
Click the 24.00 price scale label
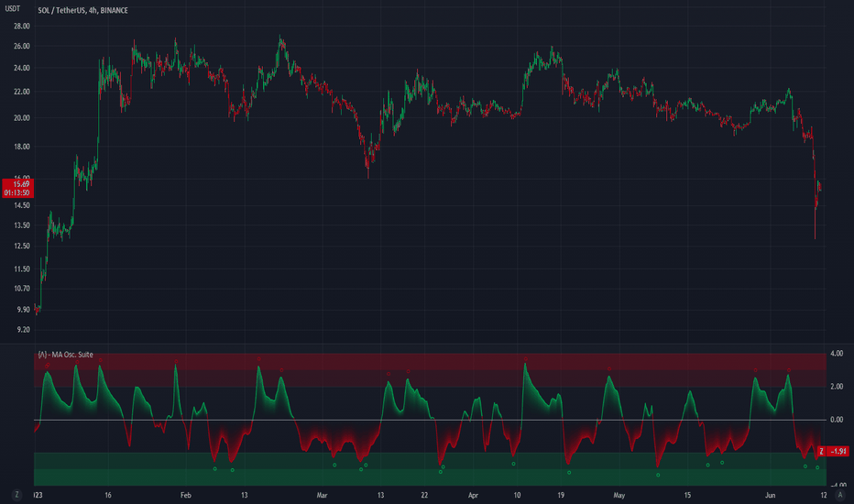click(22, 68)
